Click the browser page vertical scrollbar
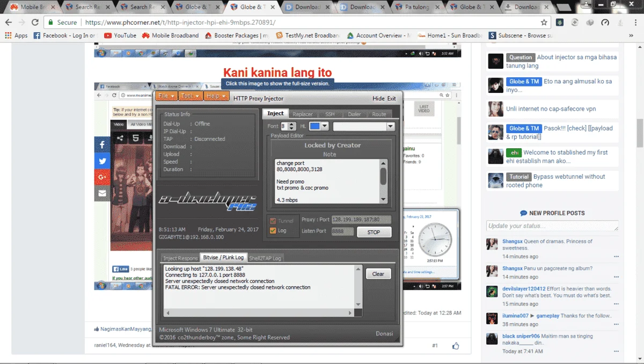Screen dimensions: 644x364 pos(640,203)
